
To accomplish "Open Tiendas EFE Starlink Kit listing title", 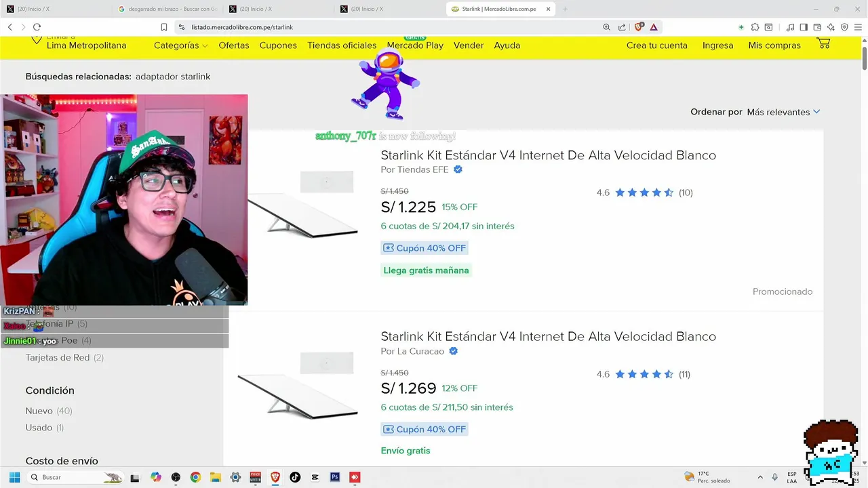I will click(548, 155).
